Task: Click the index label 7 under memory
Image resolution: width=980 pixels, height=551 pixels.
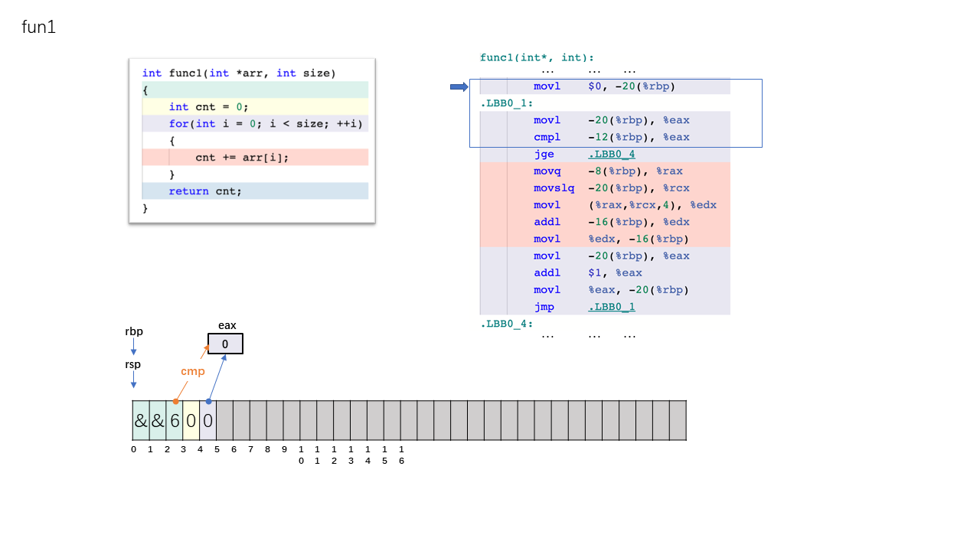Action: [250, 449]
